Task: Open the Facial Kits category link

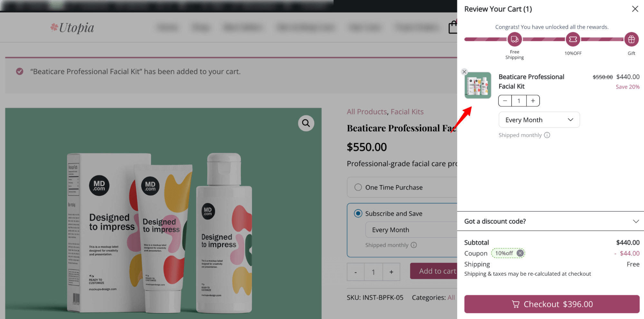Action: click(x=407, y=111)
